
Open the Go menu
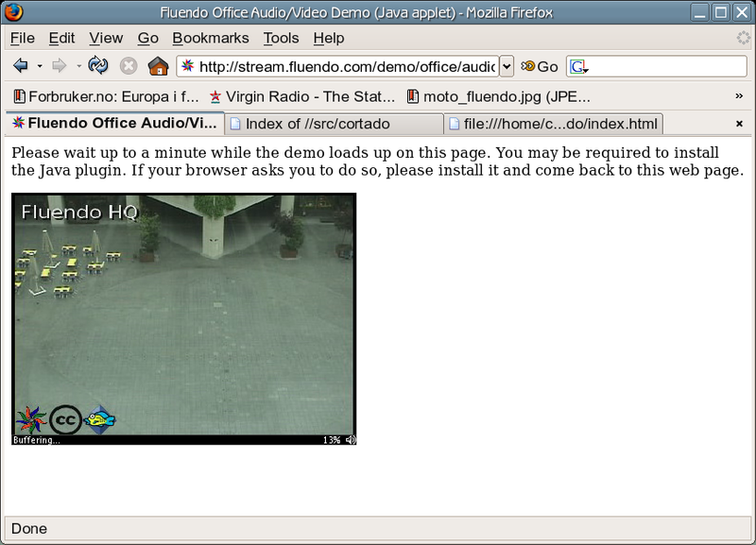[x=148, y=38]
